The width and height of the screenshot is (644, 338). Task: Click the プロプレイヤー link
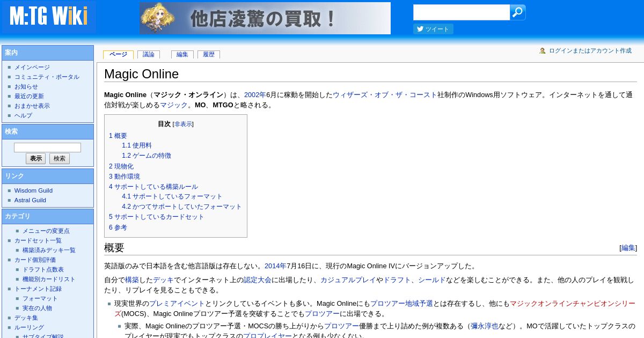click(267, 336)
